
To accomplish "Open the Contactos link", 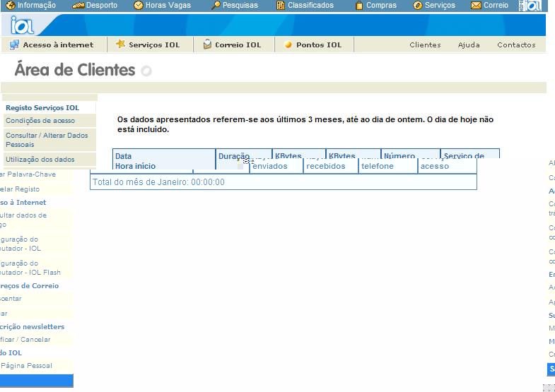I will tap(516, 45).
